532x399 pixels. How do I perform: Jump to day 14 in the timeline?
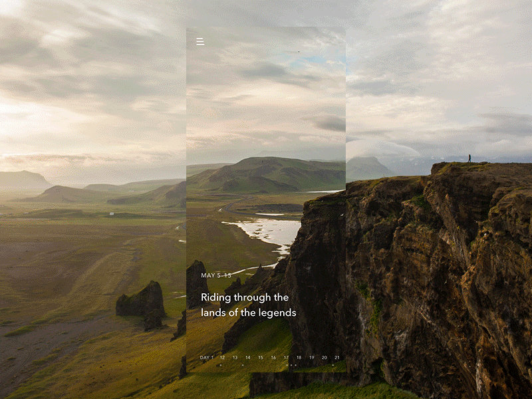(248, 357)
